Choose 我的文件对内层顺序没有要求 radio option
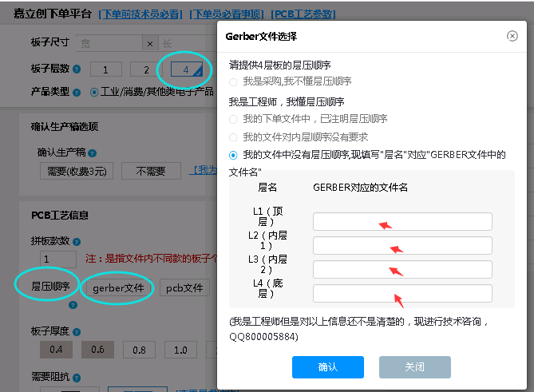 [x=233, y=137]
